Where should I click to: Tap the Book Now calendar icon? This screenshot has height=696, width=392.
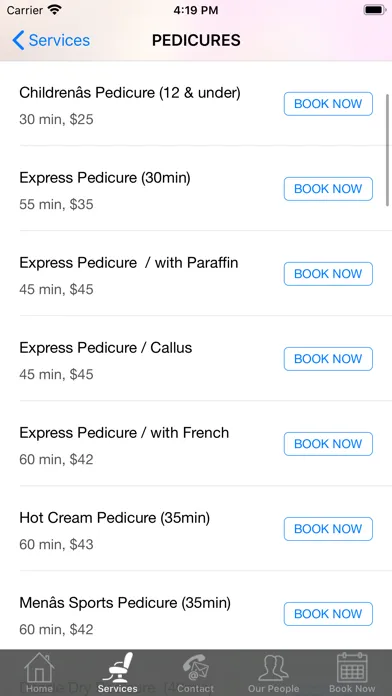pos(352,667)
